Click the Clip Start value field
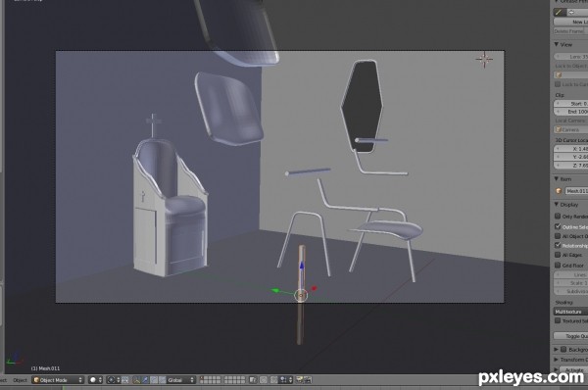588x390 pixels. coord(570,104)
